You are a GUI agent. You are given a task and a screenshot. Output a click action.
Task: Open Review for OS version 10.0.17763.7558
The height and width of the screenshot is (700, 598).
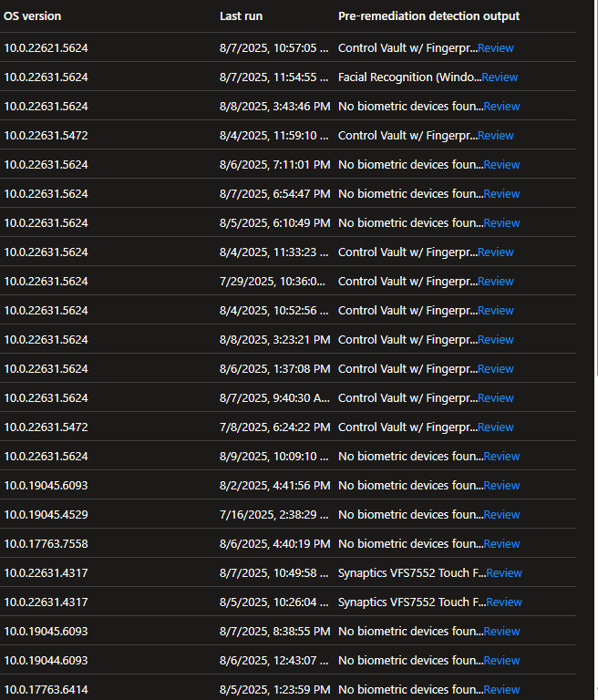pos(501,544)
